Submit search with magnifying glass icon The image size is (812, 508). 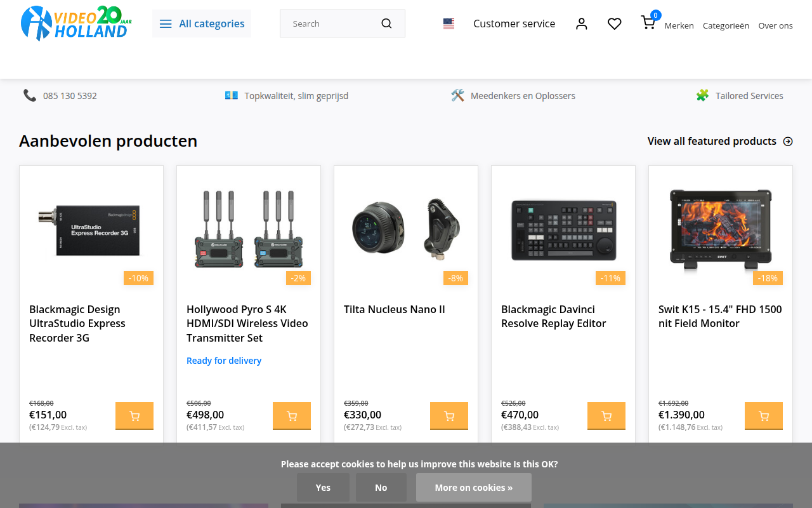(386, 23)
